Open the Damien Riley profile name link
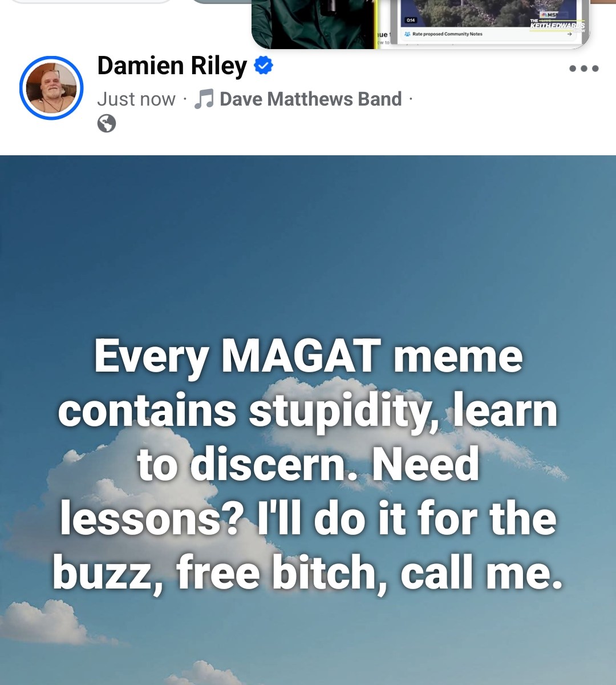Screen dimensions: 616x685 (172, 66)
